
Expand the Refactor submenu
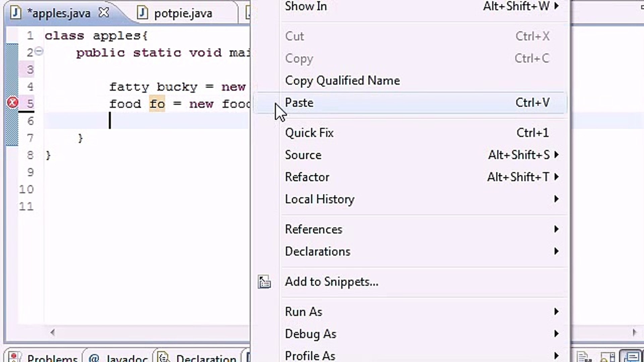click(x=307, y=177)
